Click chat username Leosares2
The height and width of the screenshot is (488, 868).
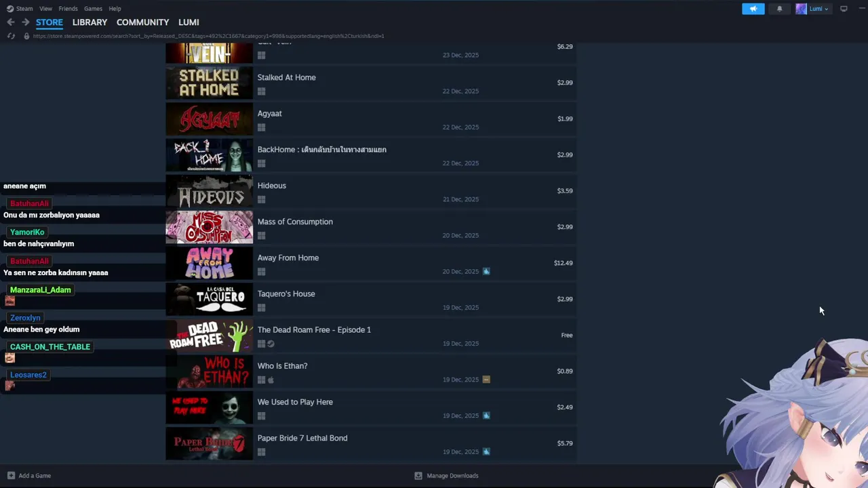click(x=28, y=375)
